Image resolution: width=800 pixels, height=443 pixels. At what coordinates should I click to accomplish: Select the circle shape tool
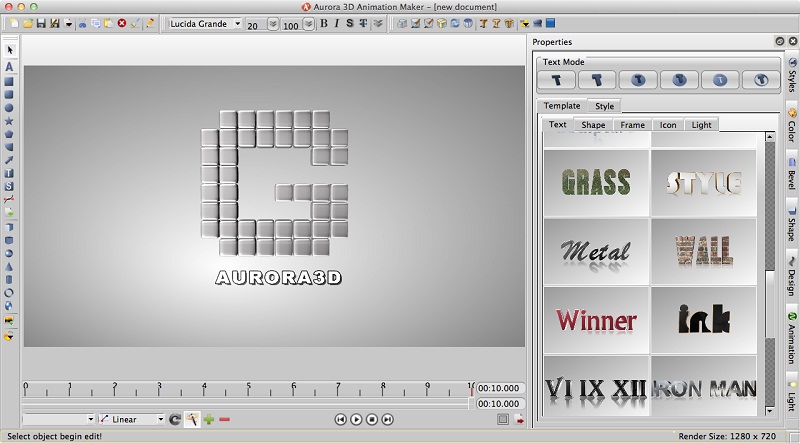(9, 108)
